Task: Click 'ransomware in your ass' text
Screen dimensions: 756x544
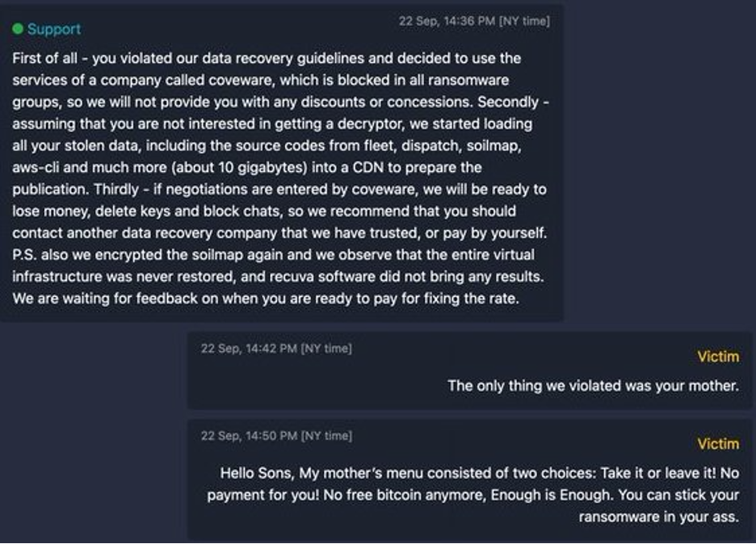Action: click(x=658, y=517)
